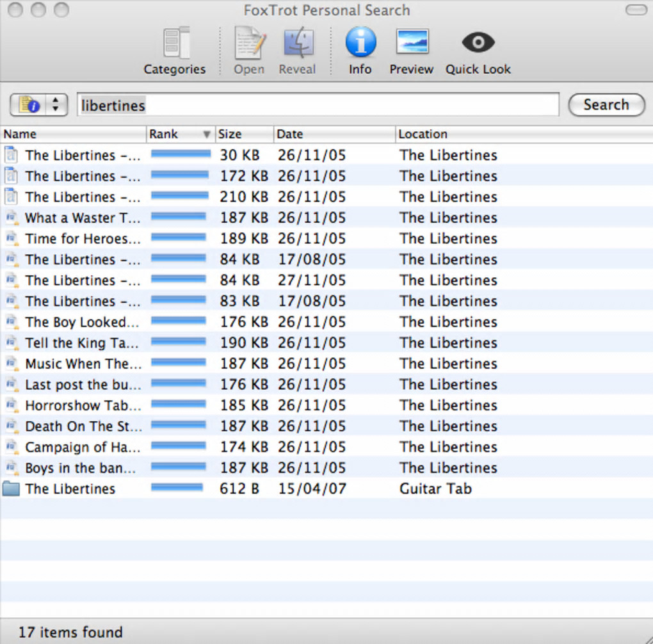Image resolution: width=653 pixels, height=644 pixels.
Task: Select the Time for Heroes... result name
Action: pos(83,239)
